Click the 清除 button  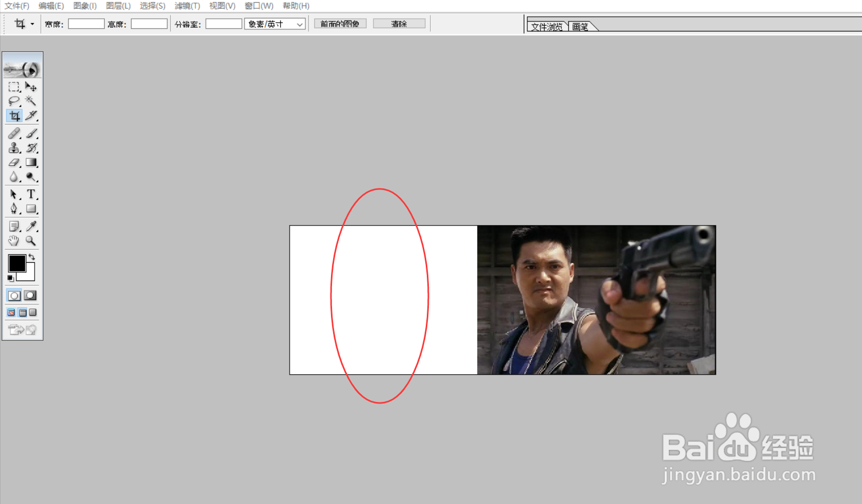click(x=399, y=24)
